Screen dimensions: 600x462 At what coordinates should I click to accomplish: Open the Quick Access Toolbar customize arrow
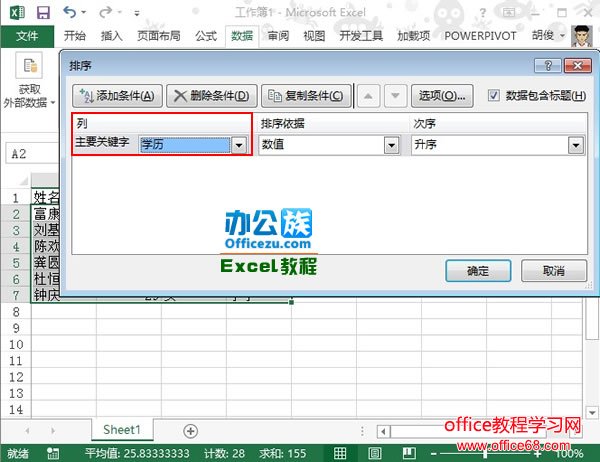(137, 13)
